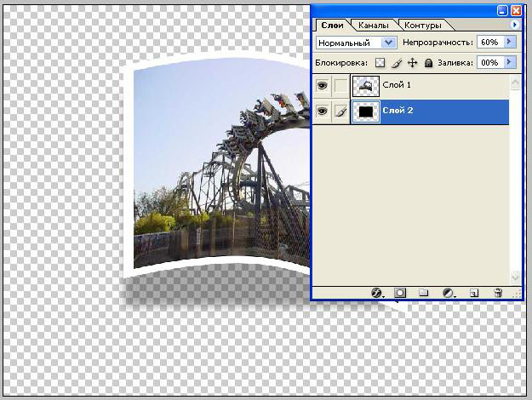Toggle the lock all padlock icon
The image size is (532, 400).
pos(428,63)
